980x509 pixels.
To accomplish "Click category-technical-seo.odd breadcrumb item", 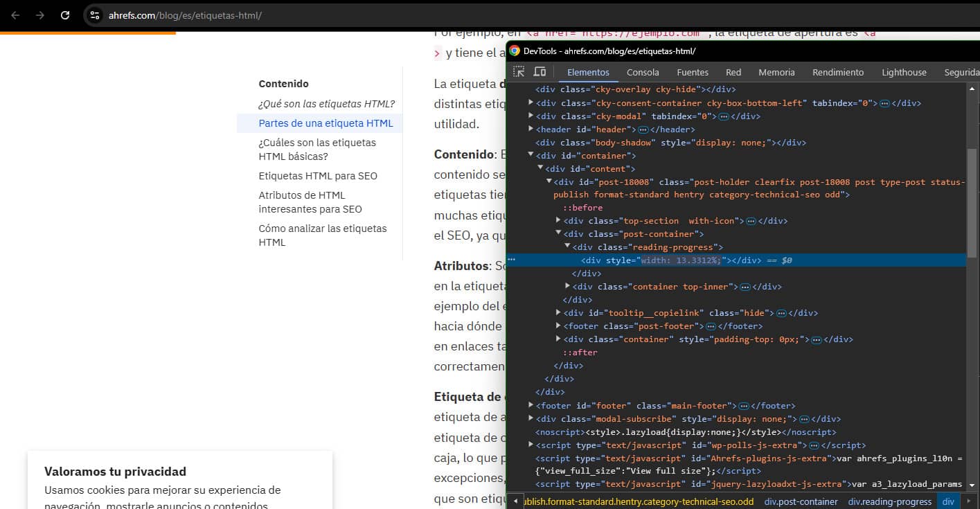I will (x=637, y=501).
